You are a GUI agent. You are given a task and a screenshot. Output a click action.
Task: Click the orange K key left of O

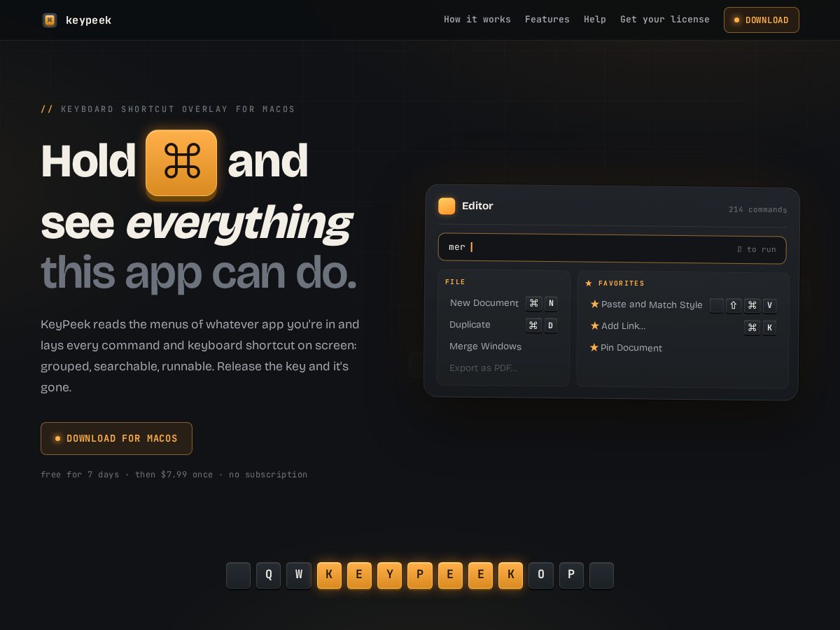point(511,575)
